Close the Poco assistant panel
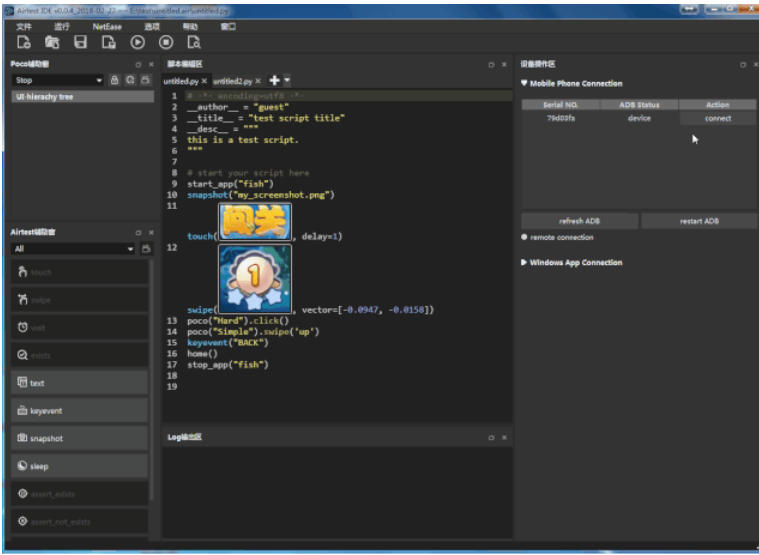This screenshot has height=555, width=759. tap(151, 64)
